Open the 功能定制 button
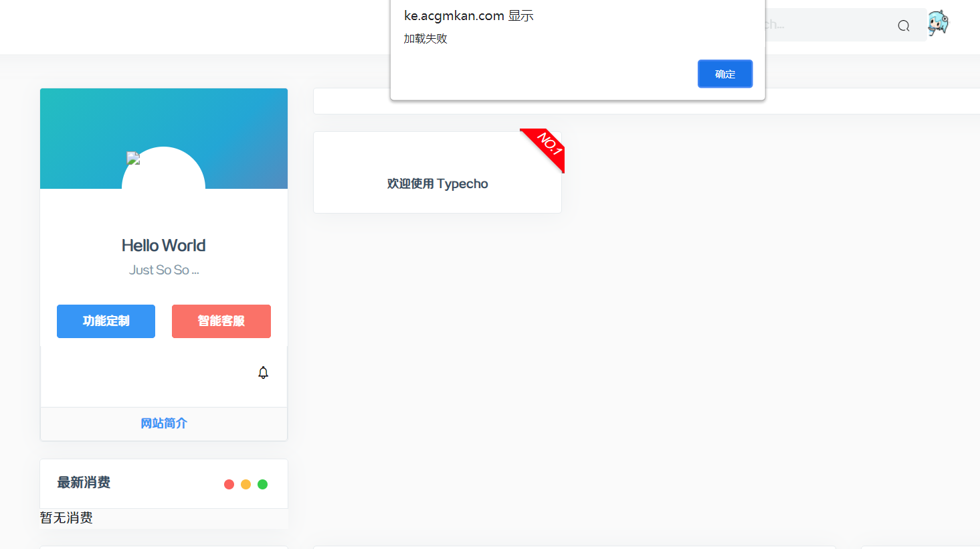 (106, 321)
